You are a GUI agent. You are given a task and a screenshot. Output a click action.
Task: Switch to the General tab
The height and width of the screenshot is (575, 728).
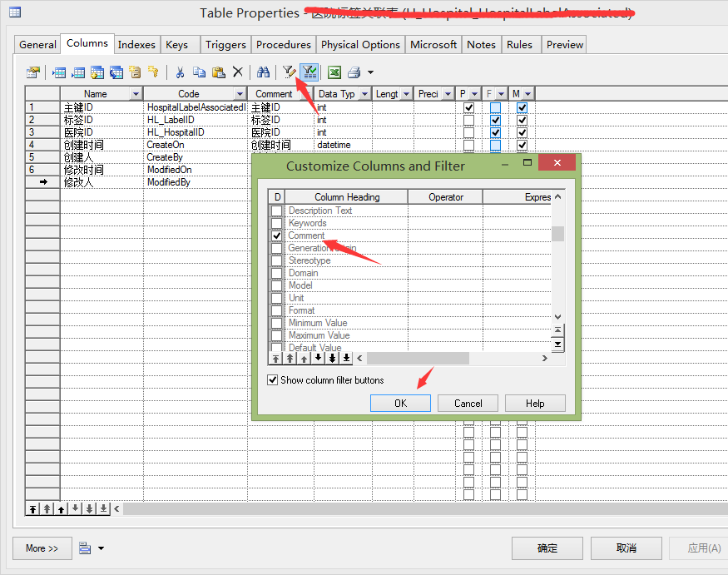coord(37,45)
